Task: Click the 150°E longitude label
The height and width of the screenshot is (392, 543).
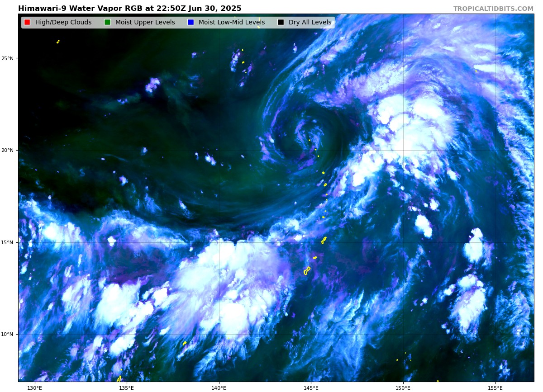Action: click(x=403, y=387)
